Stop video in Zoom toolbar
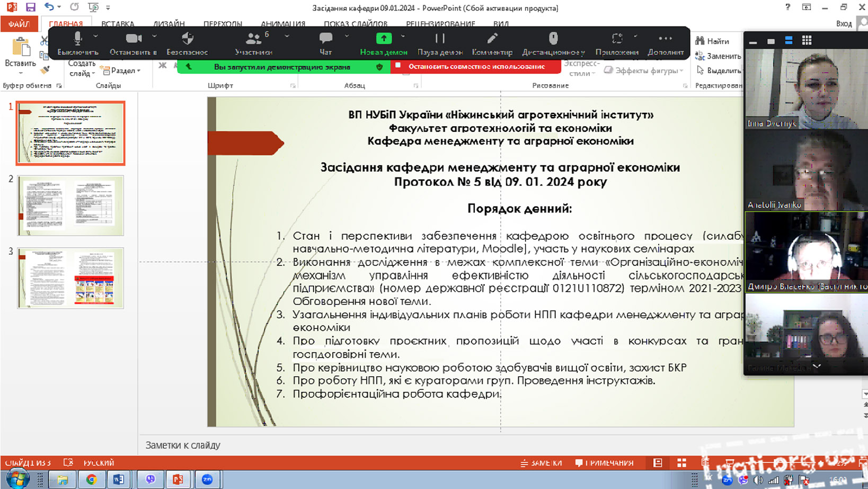868x489 pixels. tap(133, 43)
